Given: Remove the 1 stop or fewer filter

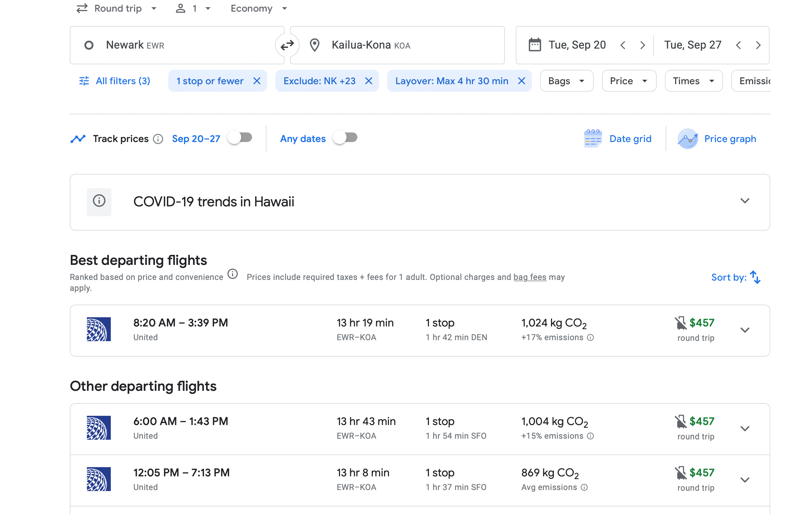Looking at the screenshot, I should pyautogui.click(x=257, y=81).
